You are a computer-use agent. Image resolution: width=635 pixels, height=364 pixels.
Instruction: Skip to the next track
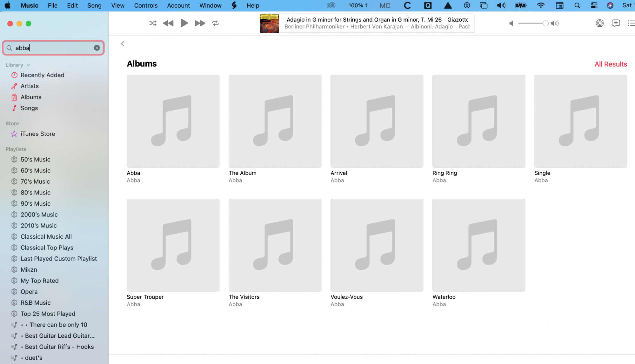click(200, 23)
